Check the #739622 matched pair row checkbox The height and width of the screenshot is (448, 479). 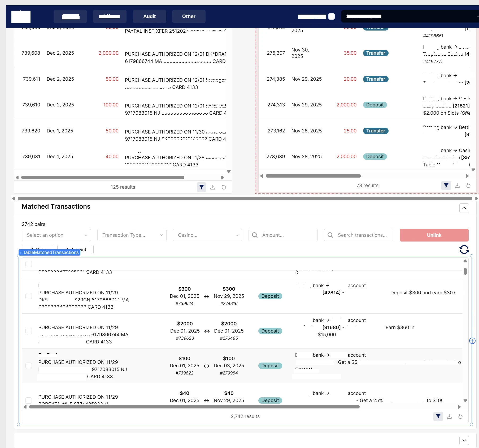pos(29,366)
